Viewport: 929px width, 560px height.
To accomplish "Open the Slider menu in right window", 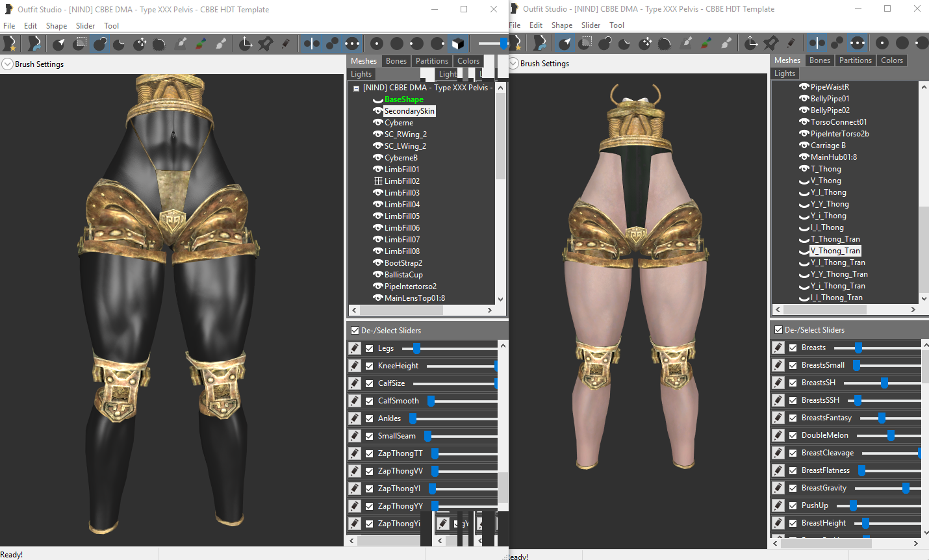I will click(591, 25).
